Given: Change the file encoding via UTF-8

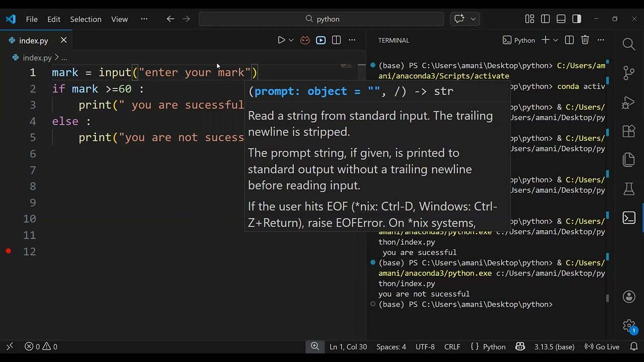Looking at the screenshot, I should 425,347.
